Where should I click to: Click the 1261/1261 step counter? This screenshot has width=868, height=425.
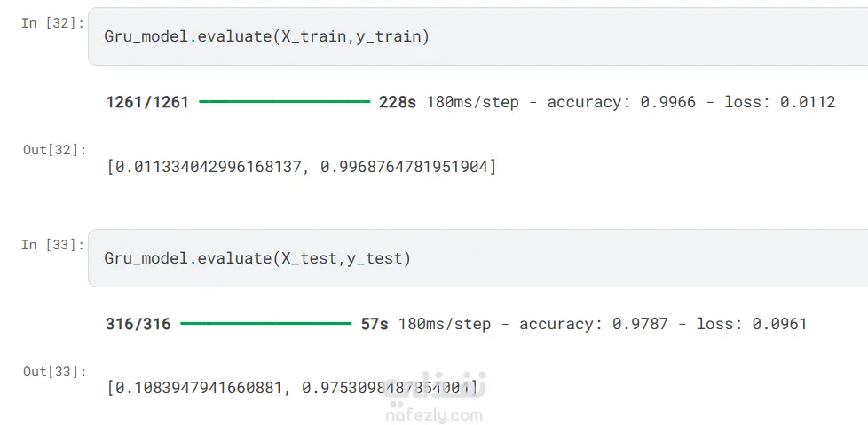tap(147, 102)
